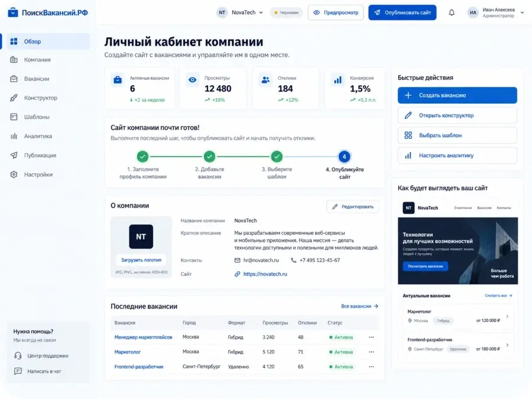Open Frontend-разработчик vacancy link in table
Image resolution: width=532 pixels, height=399 pixels.
pyautogui.click(x=139, y=366)
